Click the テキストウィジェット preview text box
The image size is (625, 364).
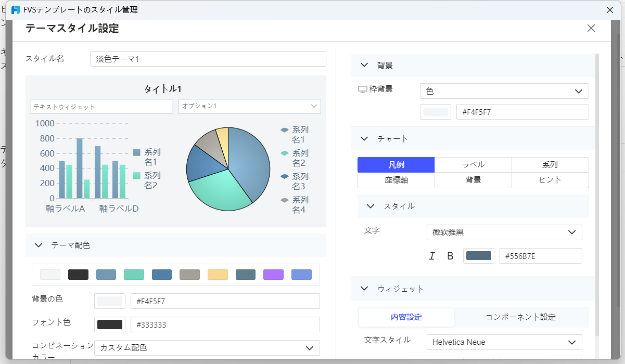101,106
